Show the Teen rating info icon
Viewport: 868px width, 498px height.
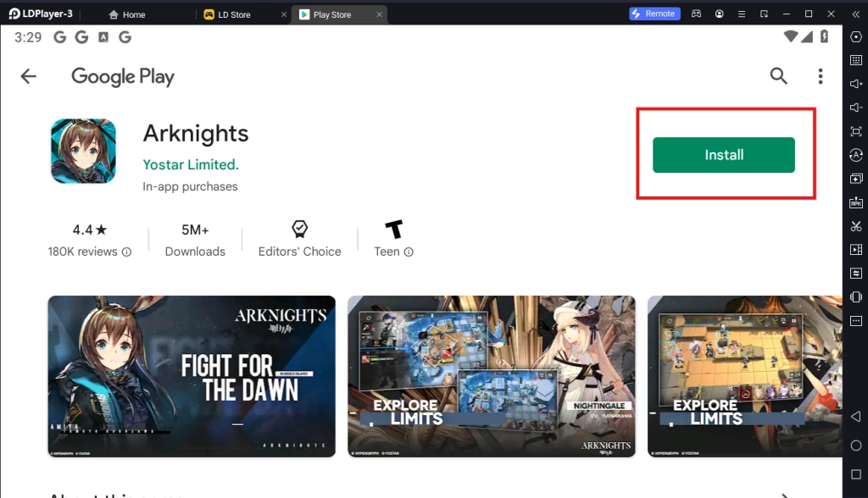(x=409, y=252)
